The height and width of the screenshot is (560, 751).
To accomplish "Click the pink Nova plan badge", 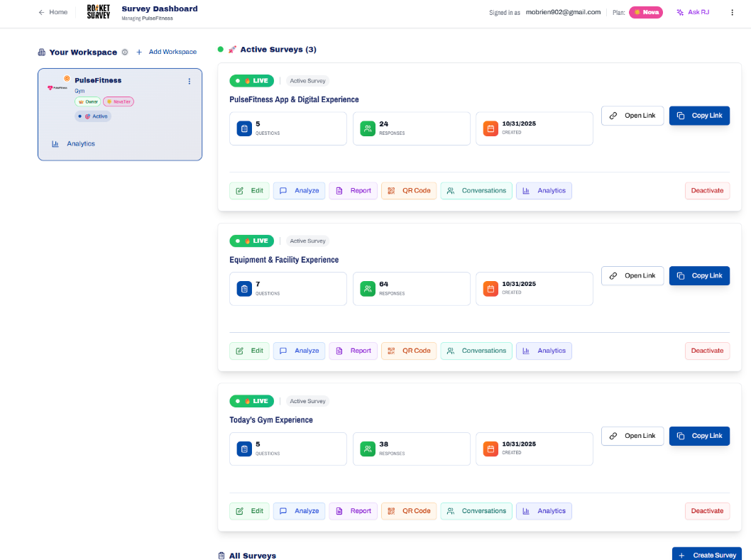I will [645, 12].
